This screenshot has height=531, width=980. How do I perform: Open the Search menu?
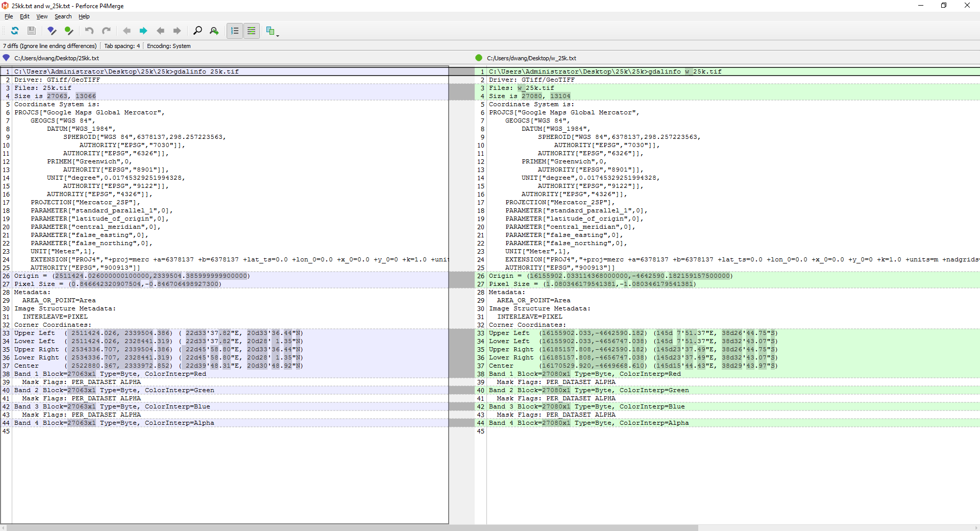tap(63, 16)
